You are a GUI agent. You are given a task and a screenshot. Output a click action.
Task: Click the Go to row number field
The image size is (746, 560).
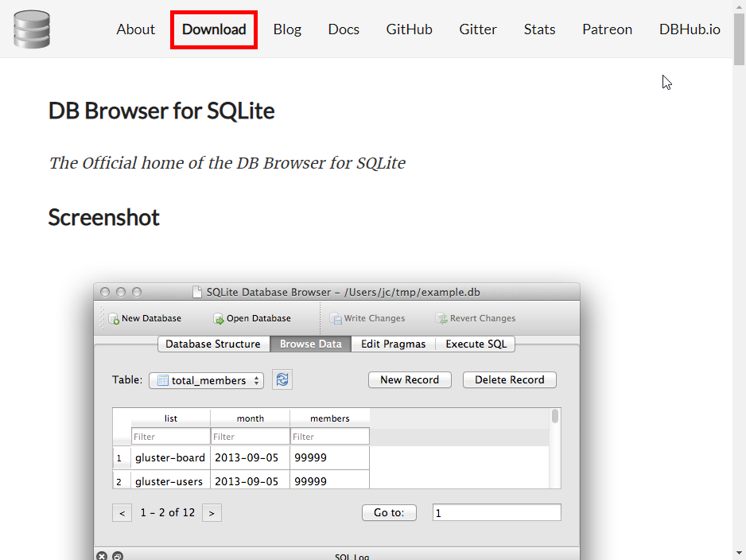[x=497, y=512]
